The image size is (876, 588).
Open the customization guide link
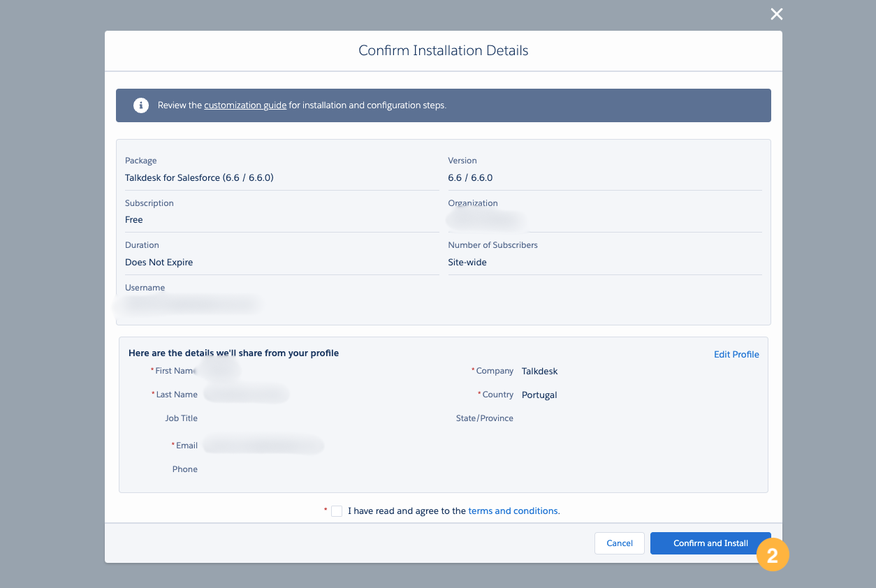click(x=245, y=105)
